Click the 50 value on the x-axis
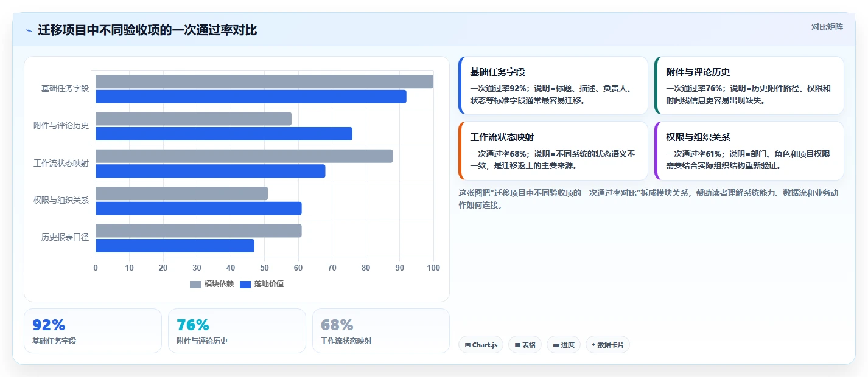Screen dimensions: 868x377 point(264,268)
